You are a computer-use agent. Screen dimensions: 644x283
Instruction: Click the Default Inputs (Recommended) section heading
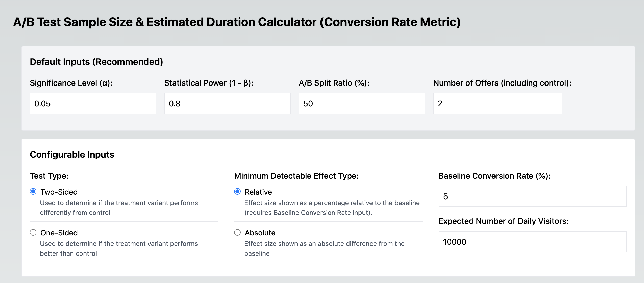pyautogui.click(x=96, y=61)
